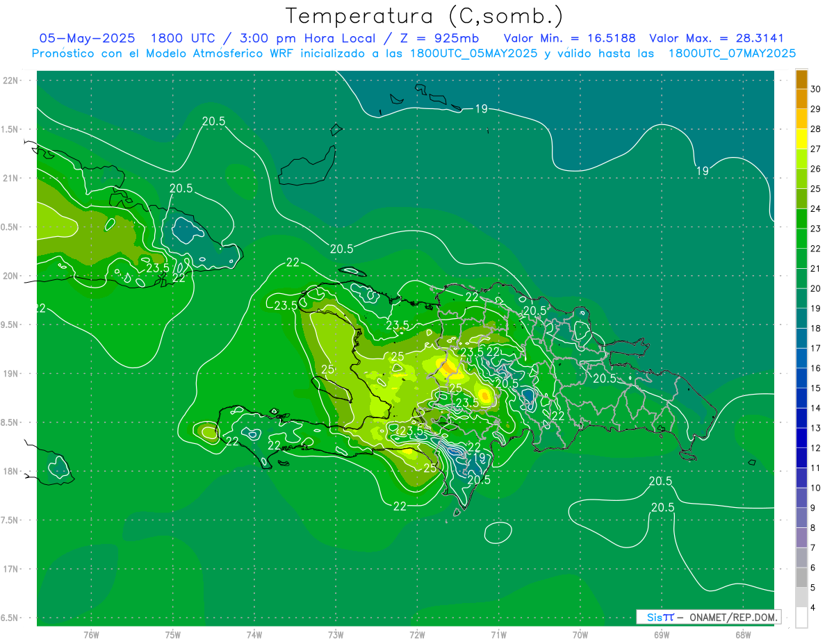Click the 'ONAMET/REP.DOM.' credit label
Image resolution: width=834 pixels, height=644 pixels.
click(733, 617)
